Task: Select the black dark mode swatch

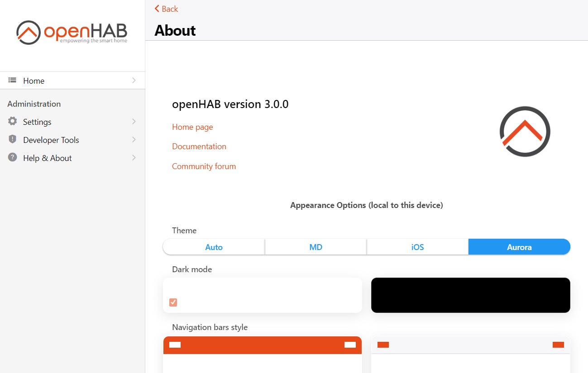Action: tap(470, 295)
